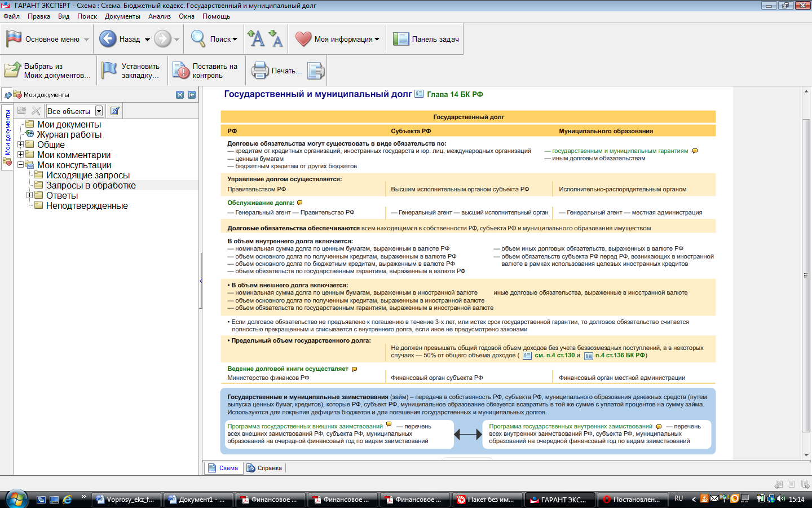
Task: Open the Анализ menu
Action: (x=160, y=16)
